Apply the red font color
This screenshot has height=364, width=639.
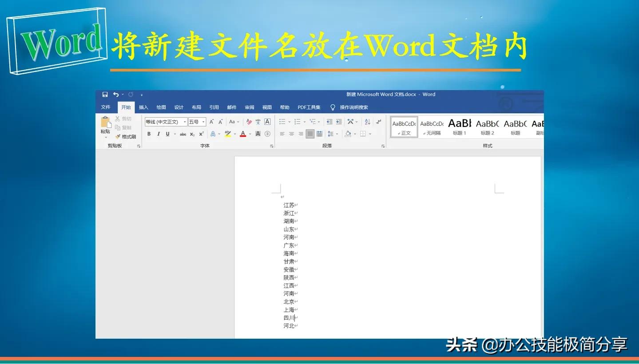[x=243, y=134]
